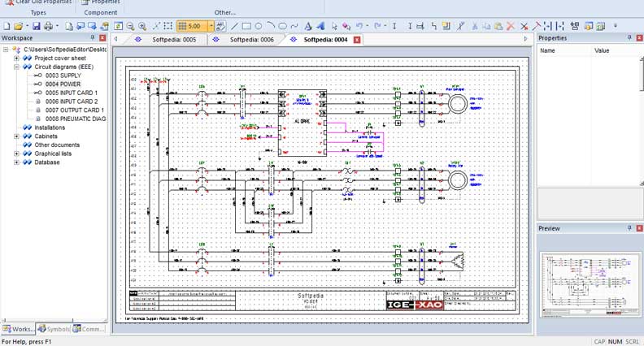Click the Copy icon in toolbar
The image size is (644, 346).
[486, 26]
